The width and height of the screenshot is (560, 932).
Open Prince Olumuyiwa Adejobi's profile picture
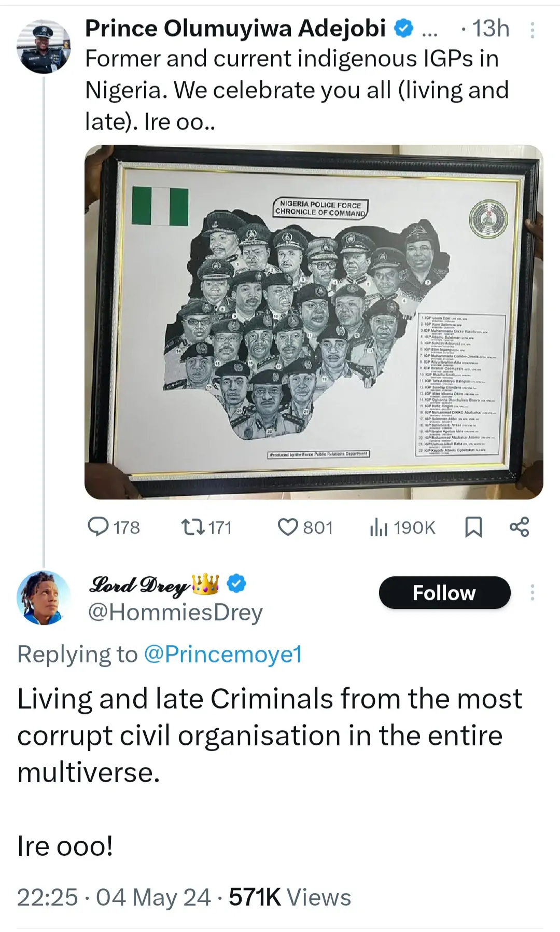(43, 46)
